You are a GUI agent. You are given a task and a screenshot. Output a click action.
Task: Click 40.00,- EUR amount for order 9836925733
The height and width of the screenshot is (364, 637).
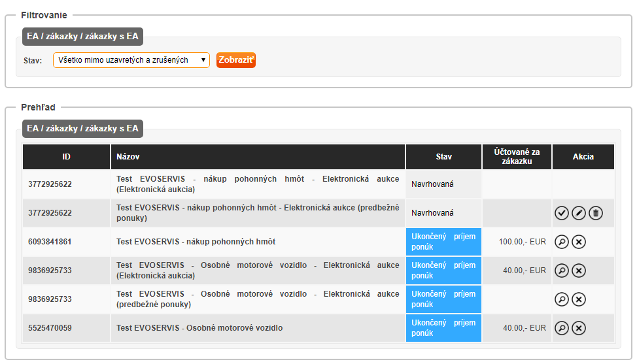click(525, 271)
